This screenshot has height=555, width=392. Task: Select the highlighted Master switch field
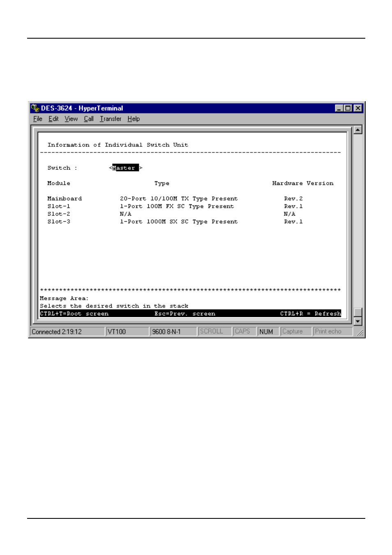coord(125,168)
